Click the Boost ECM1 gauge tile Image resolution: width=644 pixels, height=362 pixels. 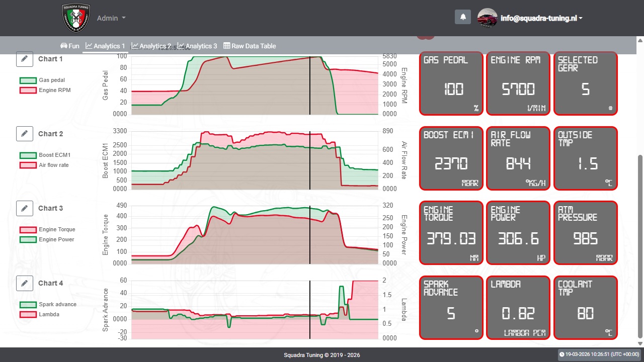[x=451, y=158]
